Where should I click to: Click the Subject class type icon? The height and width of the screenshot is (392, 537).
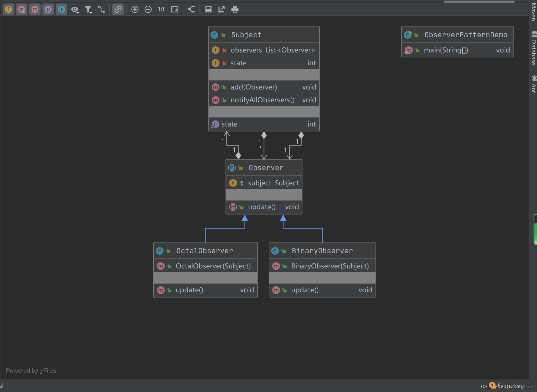[214, 35]
